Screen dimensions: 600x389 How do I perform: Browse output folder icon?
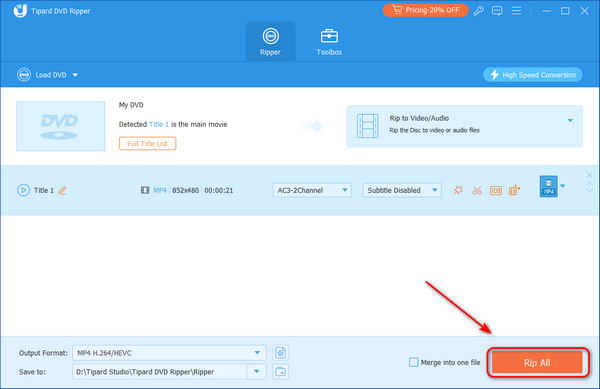tap(280, 371)
